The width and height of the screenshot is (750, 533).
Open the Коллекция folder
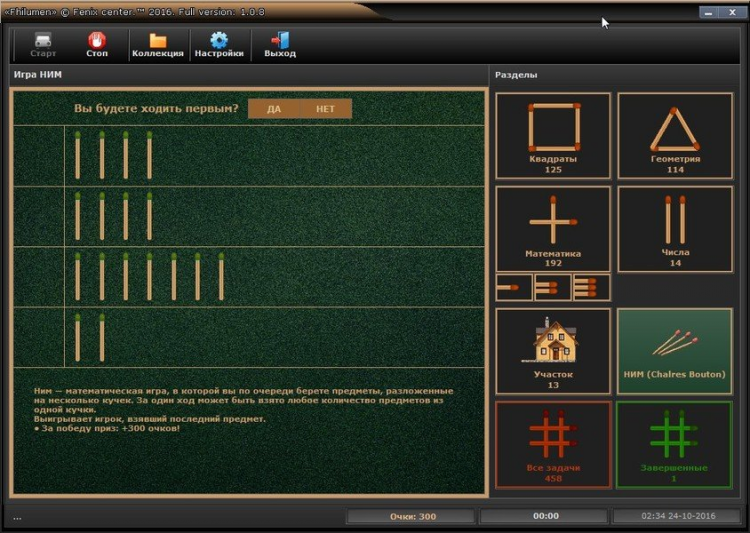158,44
